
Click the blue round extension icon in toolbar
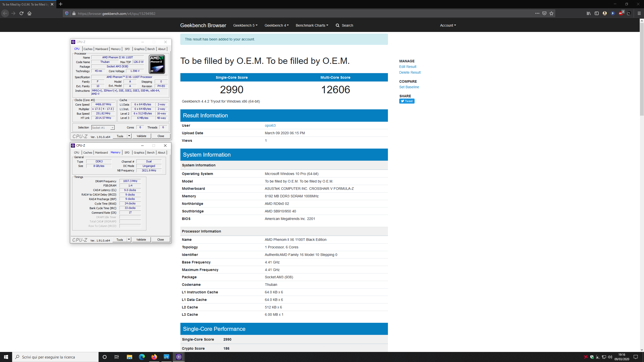click(x=613, y=13)
